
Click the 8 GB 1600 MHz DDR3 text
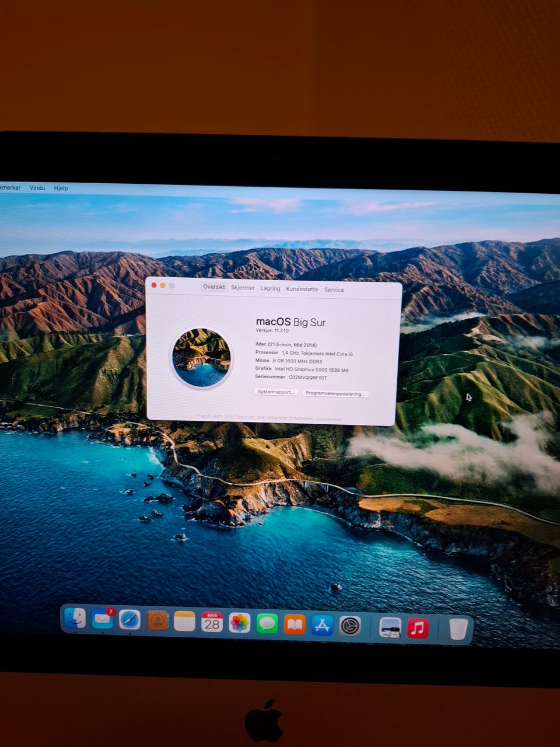(297, 361)
